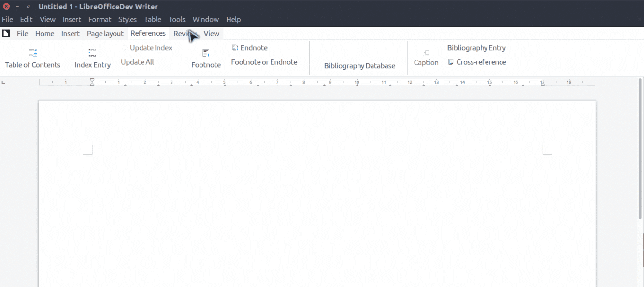Click the Footnote icon

point(206,52)
